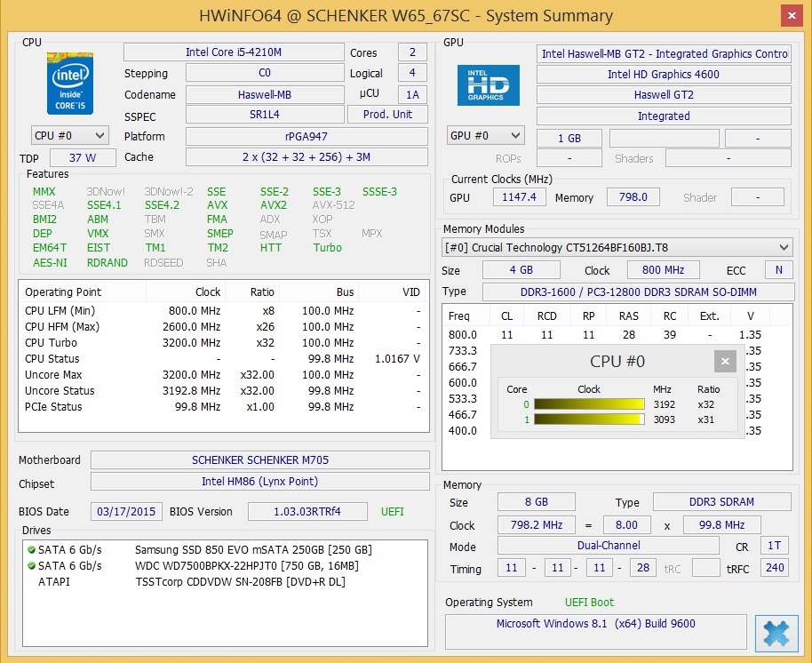Screen dimensions: 812x663
Task: Click the Core 0 clock bar
Action: pos(589,404)
